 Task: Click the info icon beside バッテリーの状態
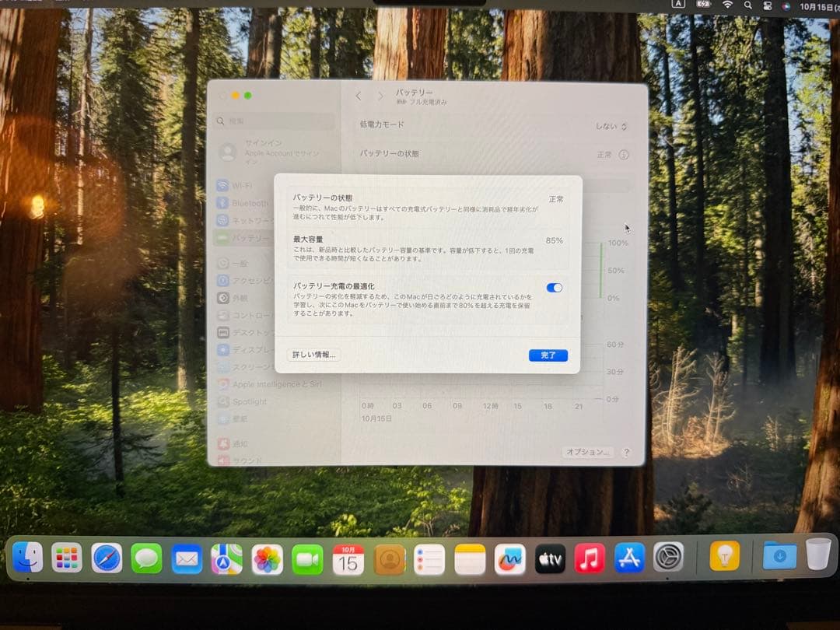625,152
